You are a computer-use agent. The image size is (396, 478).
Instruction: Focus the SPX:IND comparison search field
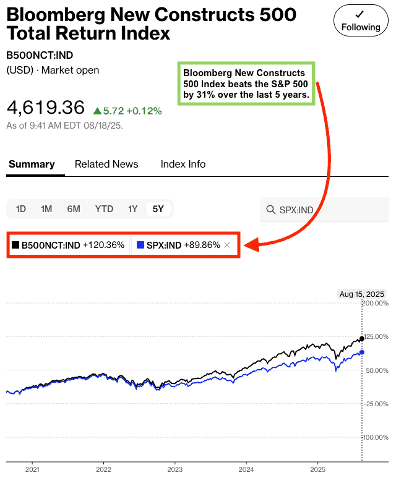pos(324,210)
